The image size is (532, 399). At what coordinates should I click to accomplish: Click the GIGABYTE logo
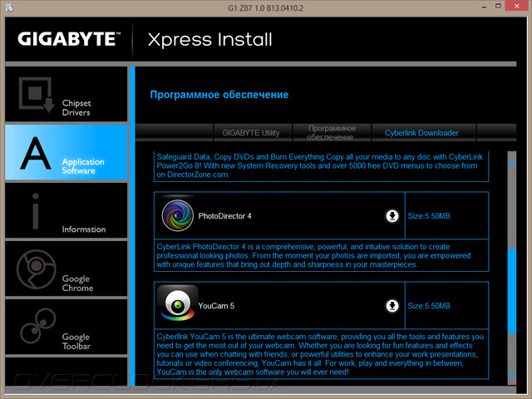[x=69, y=39]
